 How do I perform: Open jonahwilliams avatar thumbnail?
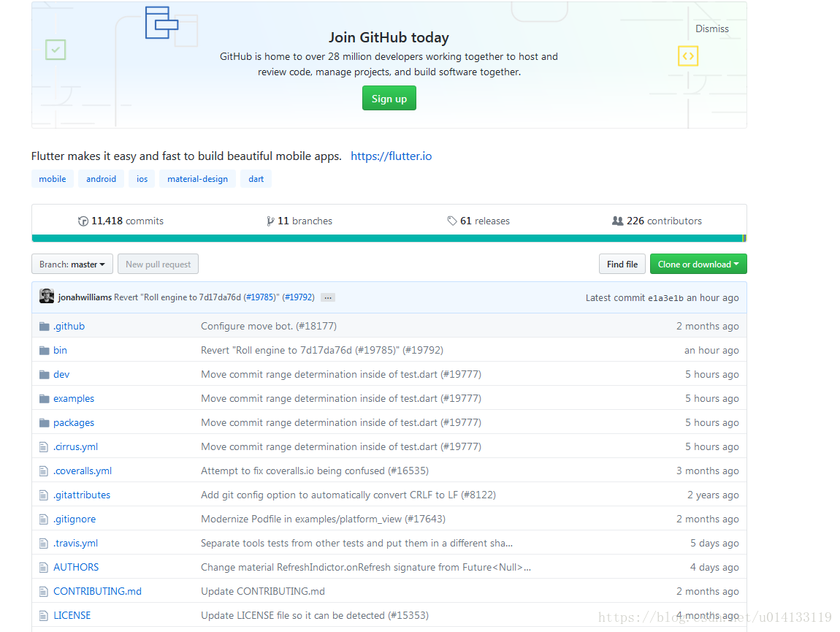coord(47,296)
